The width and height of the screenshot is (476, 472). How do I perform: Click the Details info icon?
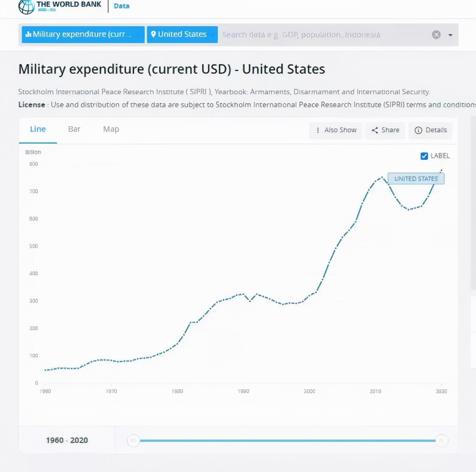(418, 130)
